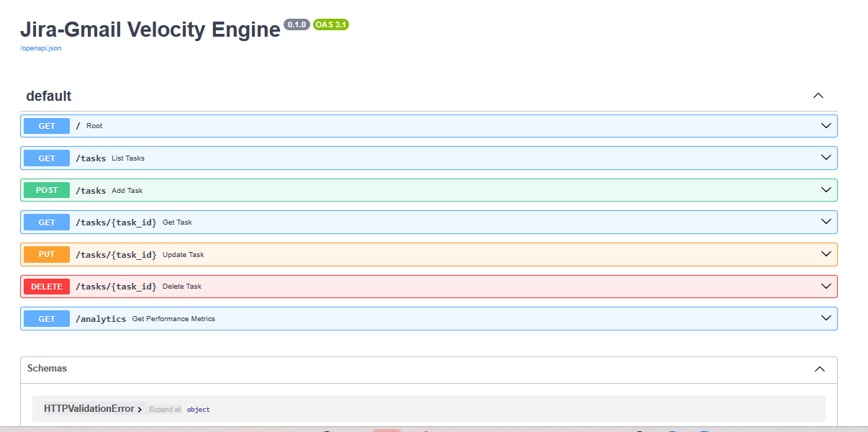868x432 pixels.
Task: Expand the Add Task endpoint details
Action: 825,189
